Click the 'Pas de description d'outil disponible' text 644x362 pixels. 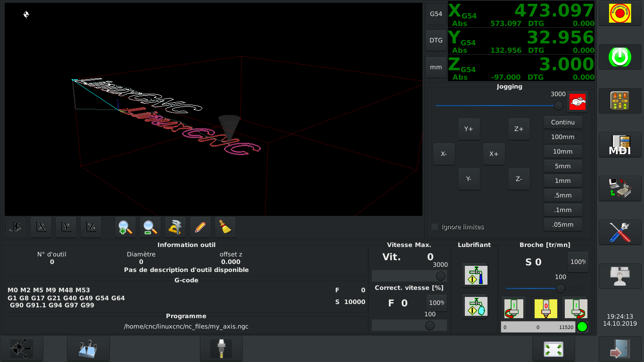[x=186, y=270]
